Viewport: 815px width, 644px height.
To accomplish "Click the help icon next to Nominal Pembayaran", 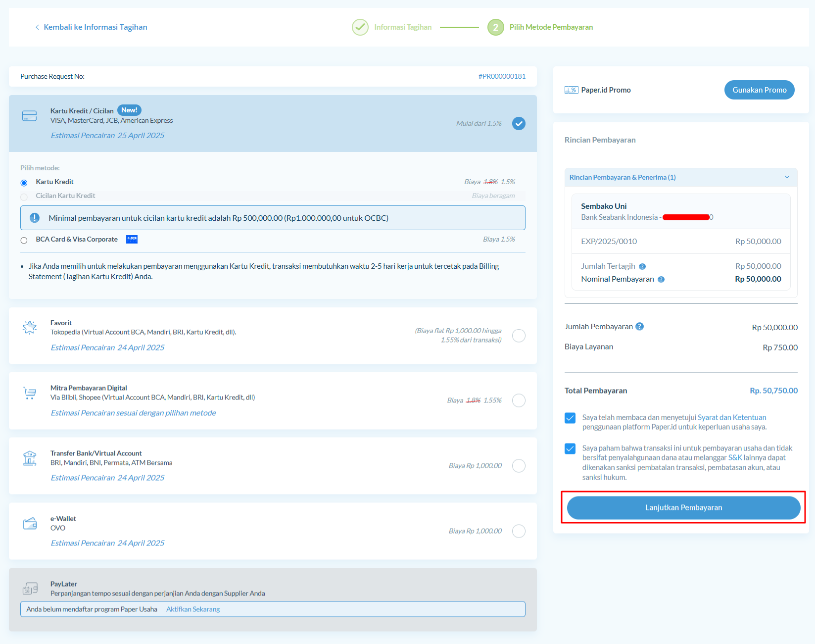I will tap(661, 280).
